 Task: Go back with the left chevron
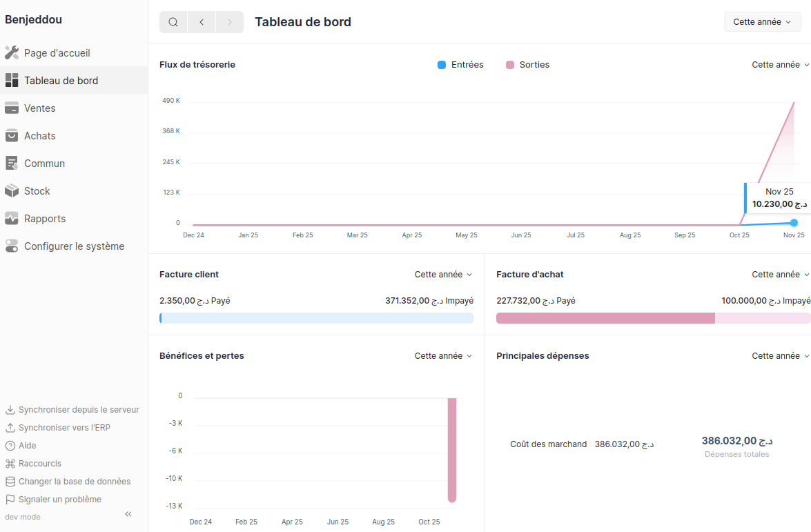[x=202, y=22]
